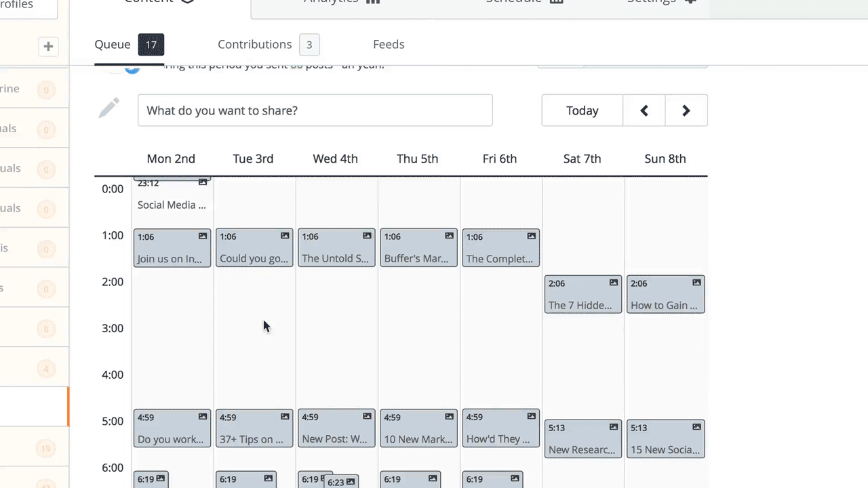Click the Today button
Screen dimensions: 868x488
pyautogui.click(x=582, y=110)
